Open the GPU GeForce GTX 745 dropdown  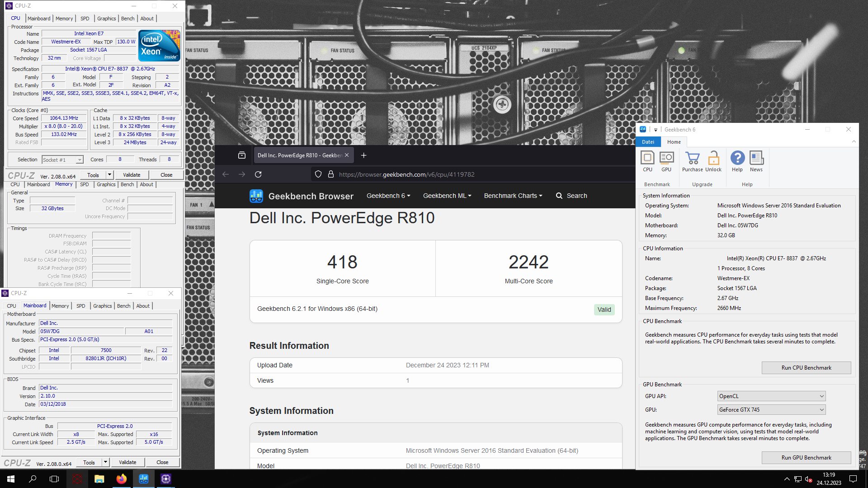pyautogui.click(x=771, y=410)
